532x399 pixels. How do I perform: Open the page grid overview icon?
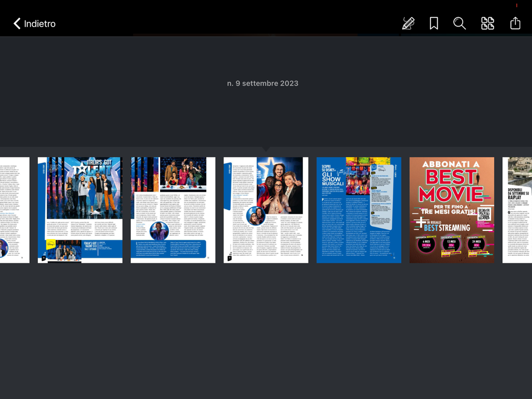pos(487,23)
